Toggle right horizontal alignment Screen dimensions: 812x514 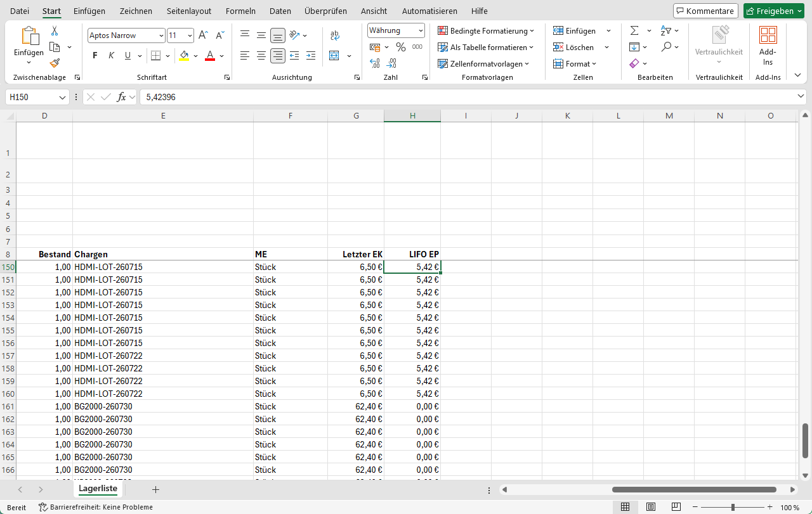click(x=278, y=56)
